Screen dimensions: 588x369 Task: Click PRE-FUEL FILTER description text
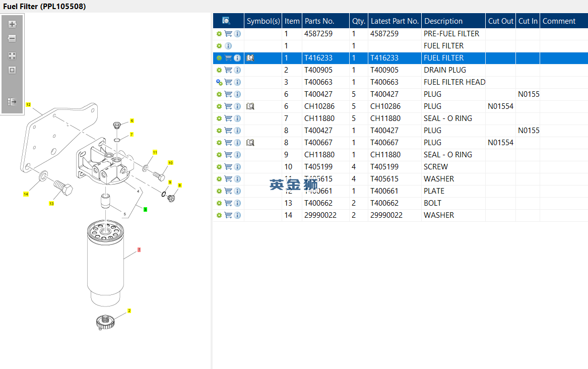tap(451, 34)
